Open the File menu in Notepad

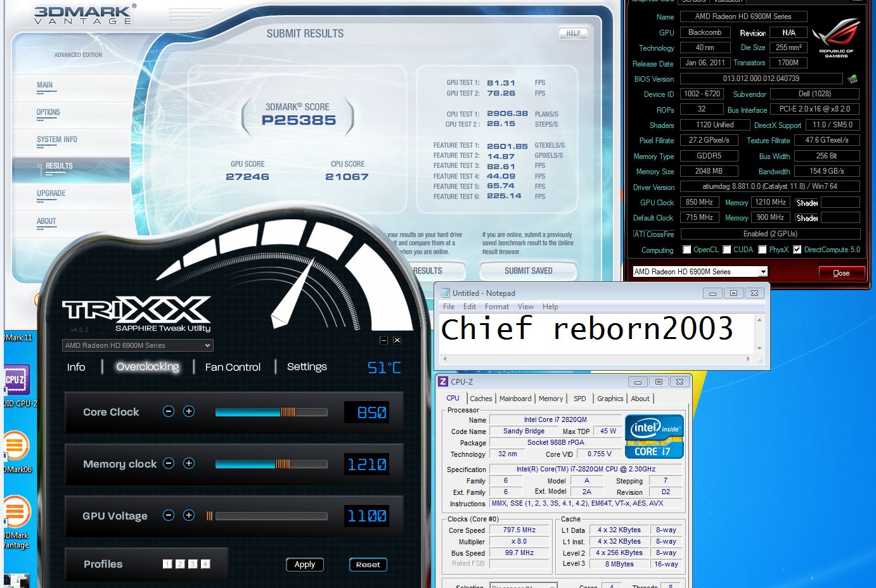(x=449, y=307)
